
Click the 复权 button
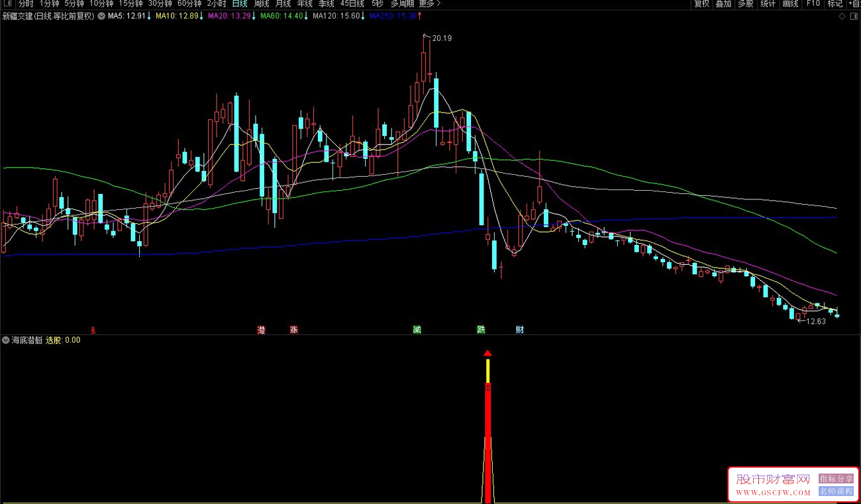pos(701,4)
